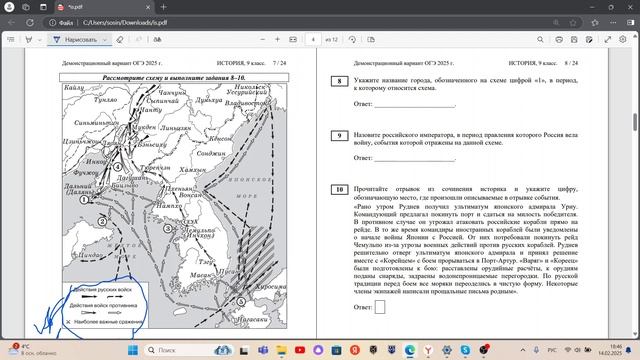Click the PDF page number field

pyautogui.click(x=313, y=40)
